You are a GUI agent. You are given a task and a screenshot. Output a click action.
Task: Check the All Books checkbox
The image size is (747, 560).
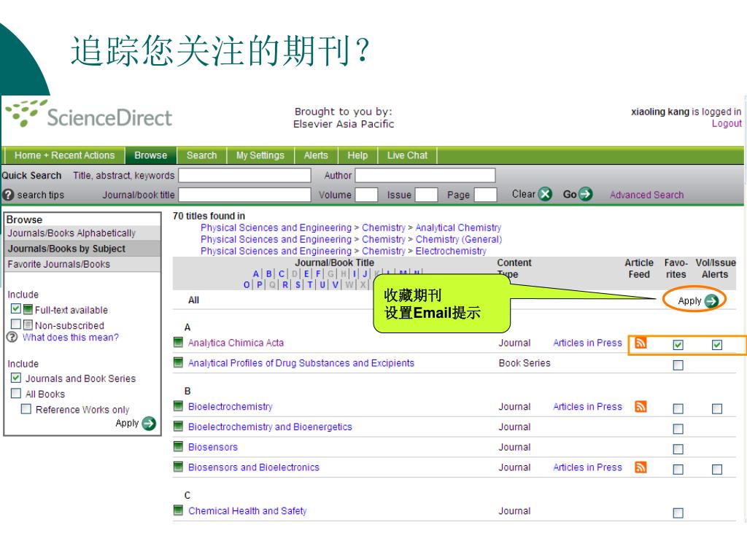point(16,393)
